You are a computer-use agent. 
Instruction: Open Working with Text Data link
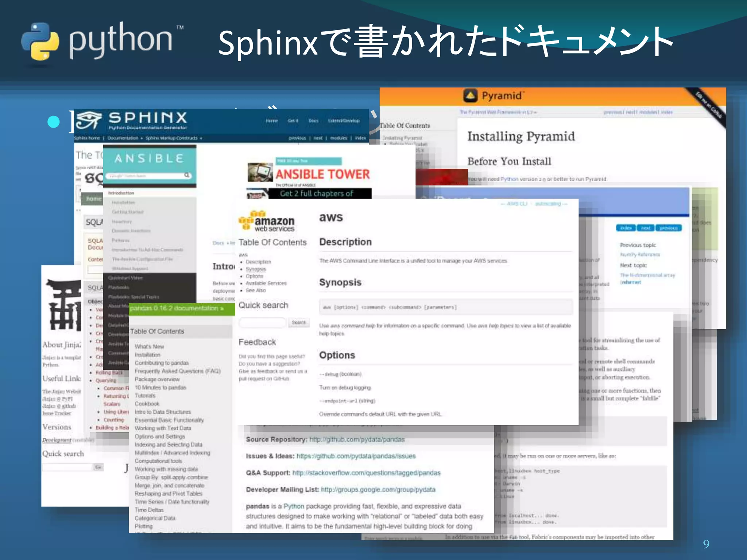(x=163, y=428)
